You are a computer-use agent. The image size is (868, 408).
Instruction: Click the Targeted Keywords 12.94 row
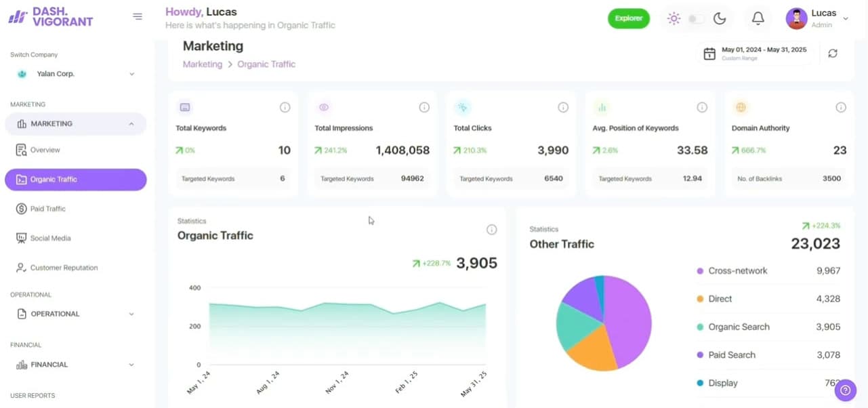pyautogui.click(x=650, y=179)
